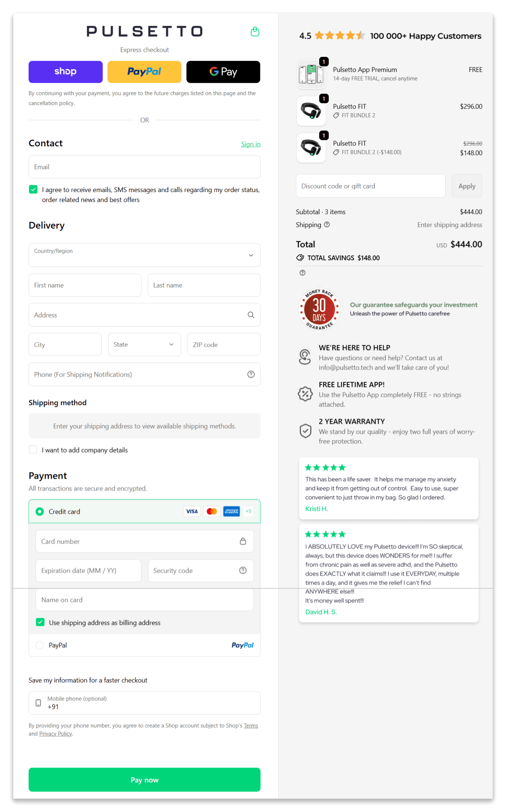Click the 30 days money back badge
Image resolution: width=506 pixels, height=812 pixels.
pos(319,309)
